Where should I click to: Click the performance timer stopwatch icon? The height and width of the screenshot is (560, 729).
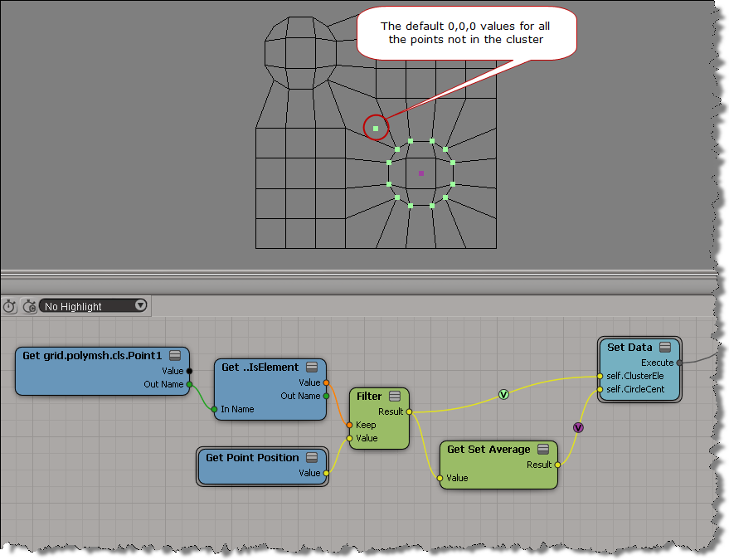click(x=9, y=306)
